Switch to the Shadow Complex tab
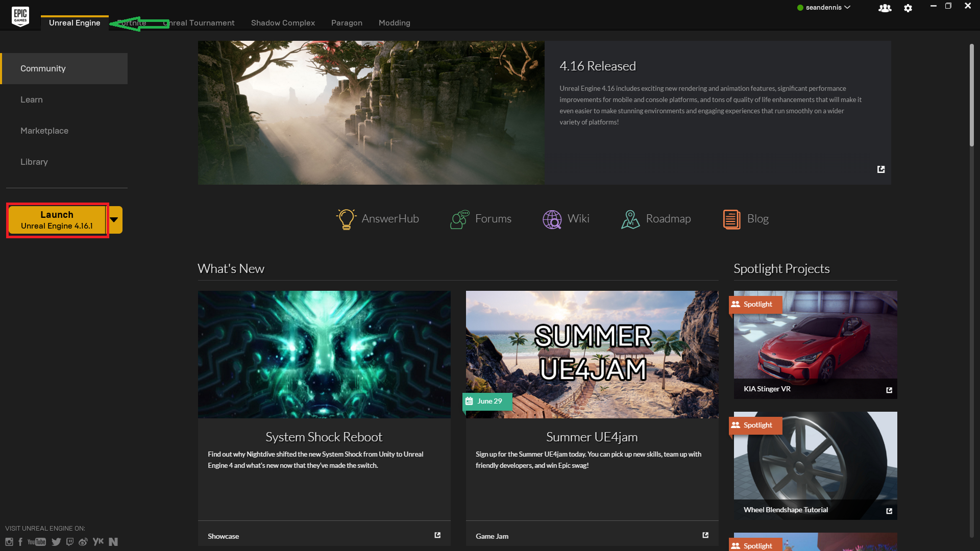This screenshot has height=551, width=980. point(283,23)
